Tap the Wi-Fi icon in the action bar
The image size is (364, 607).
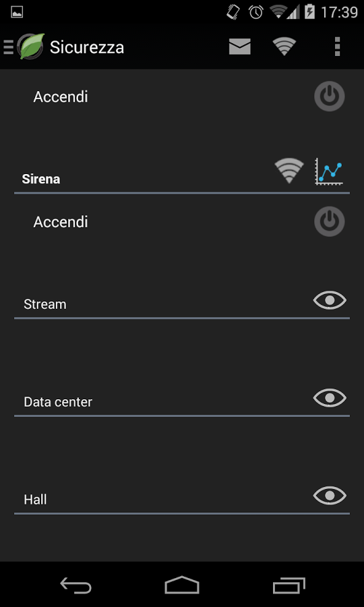click(284, 47)
